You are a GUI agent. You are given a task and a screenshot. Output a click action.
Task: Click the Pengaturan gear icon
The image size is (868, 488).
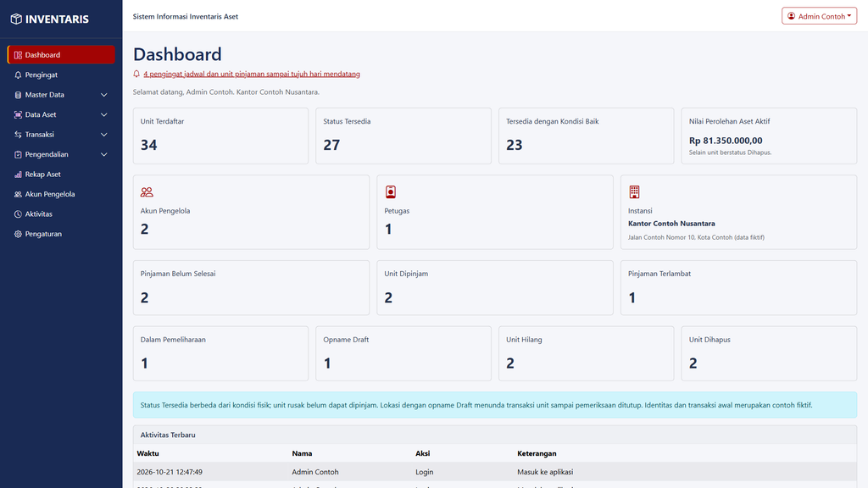(x=18, y=234)
